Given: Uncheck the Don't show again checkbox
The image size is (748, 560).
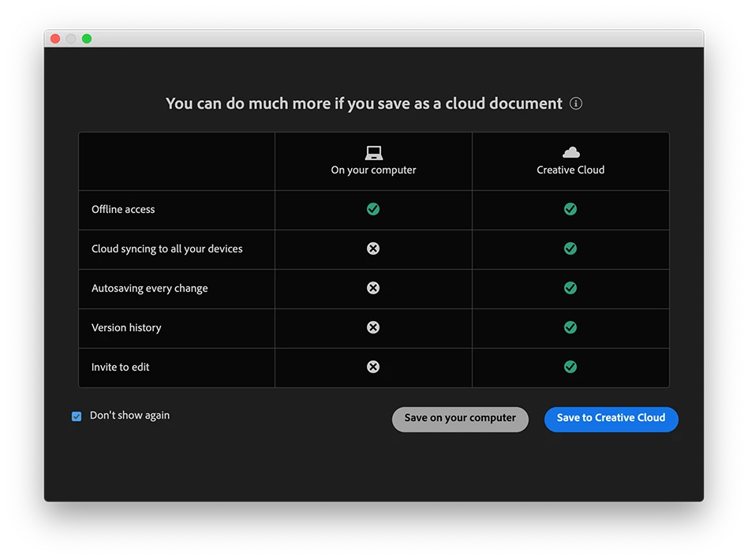Looking at the screenshot, I should coord(77,416).
